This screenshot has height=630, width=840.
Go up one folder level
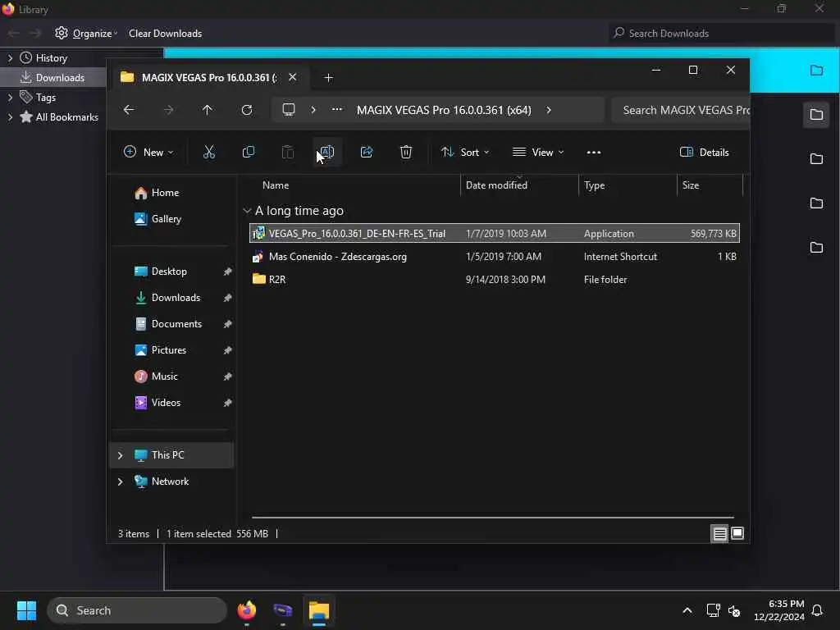pyautogui.click(x=208, y=110)
